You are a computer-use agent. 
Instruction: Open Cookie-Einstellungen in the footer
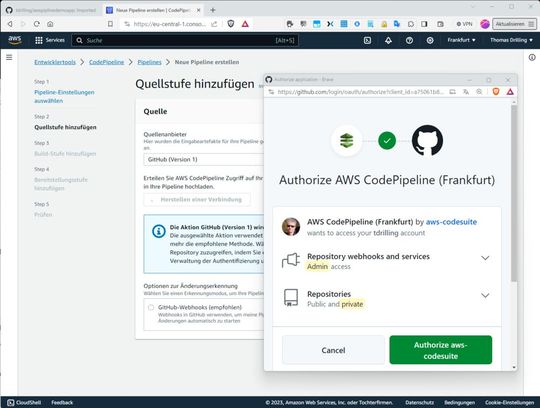coord(509,402)
